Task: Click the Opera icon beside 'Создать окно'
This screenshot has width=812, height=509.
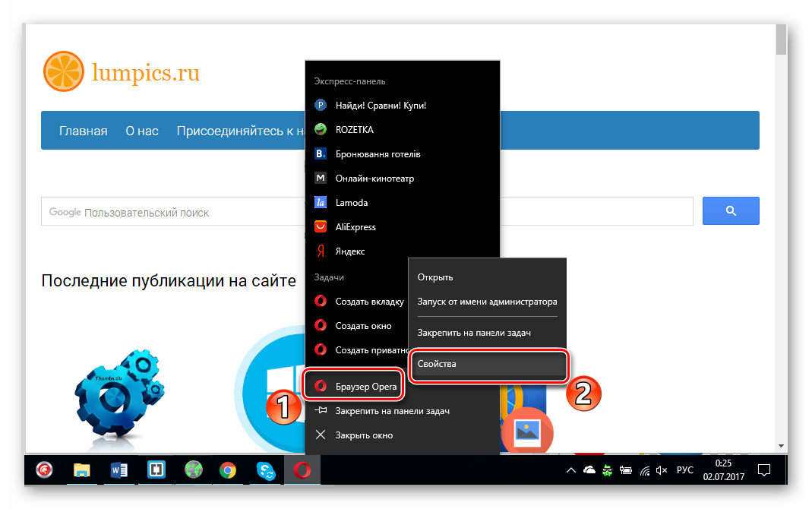Action: pyautogui.click(x=321, y=325)
